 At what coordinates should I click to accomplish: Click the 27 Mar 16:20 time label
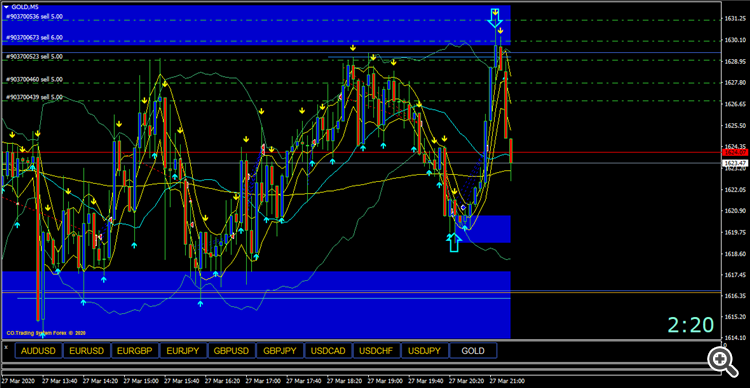221,381
